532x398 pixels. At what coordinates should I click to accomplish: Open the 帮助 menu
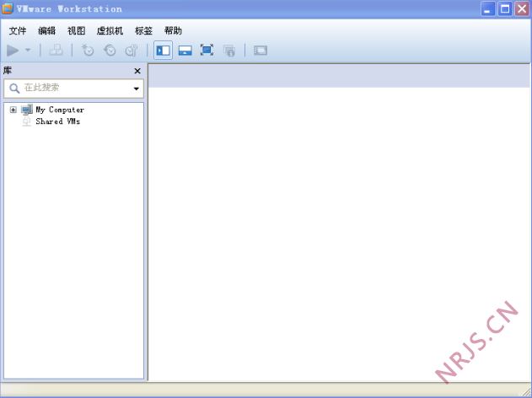pos(173,31)
